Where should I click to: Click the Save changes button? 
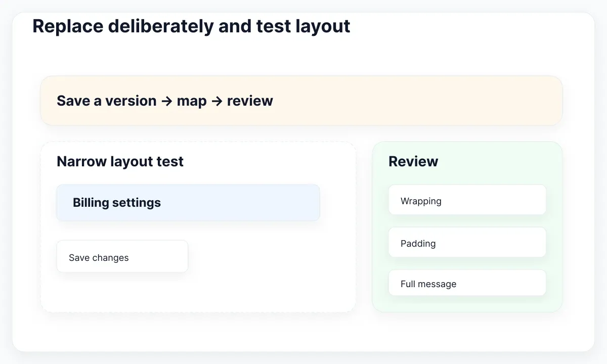[122, 256]
